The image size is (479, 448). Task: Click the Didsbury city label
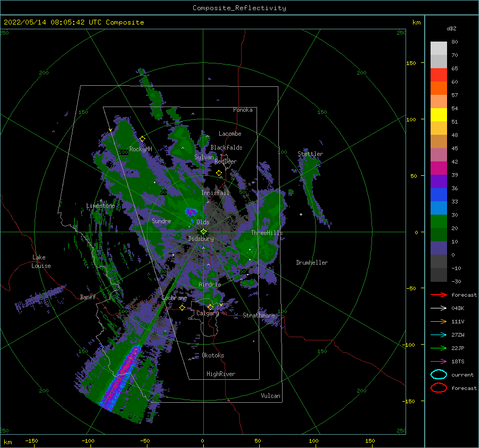(x=201, y=239)
